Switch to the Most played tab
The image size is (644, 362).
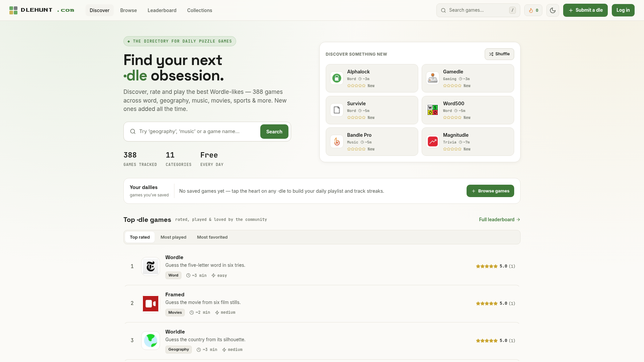[173, 237]
